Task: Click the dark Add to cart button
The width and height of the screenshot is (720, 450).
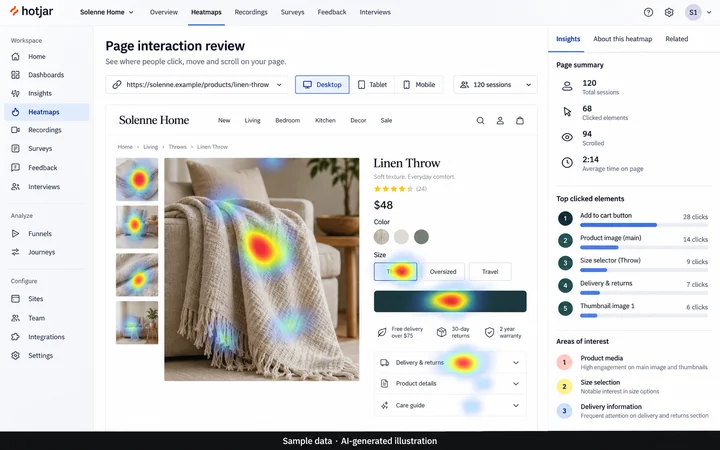Action: point(450,301)
